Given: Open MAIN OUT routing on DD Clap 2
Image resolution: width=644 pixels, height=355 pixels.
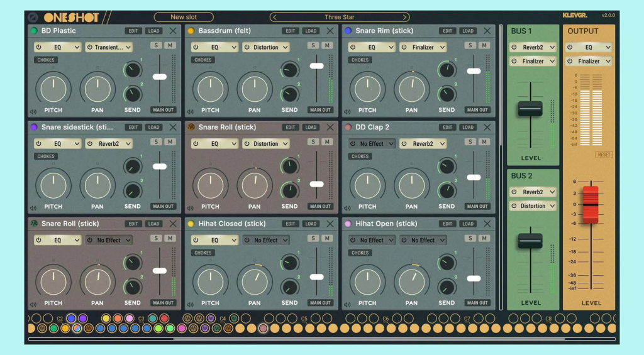Looking at the screenshot, I should [477, 206].
